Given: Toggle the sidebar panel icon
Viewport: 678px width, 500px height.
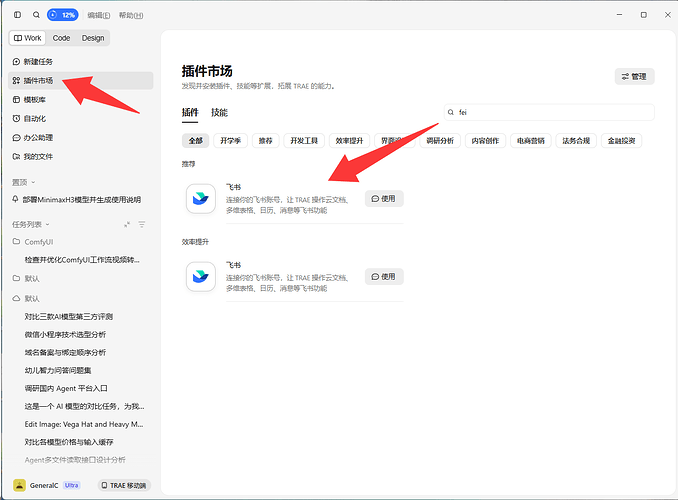Looking at the screenshot, I should coord(17,15).
